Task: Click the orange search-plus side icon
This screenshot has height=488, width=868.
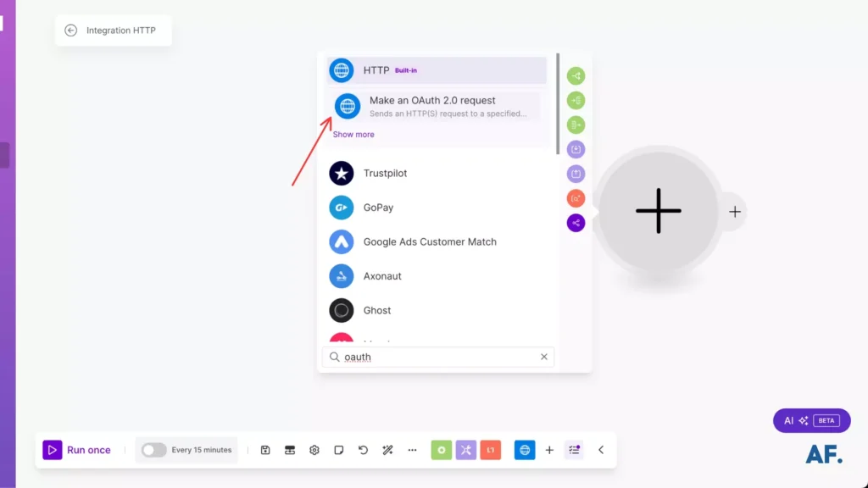Action: pyautogui.click(x=576, y=198)
